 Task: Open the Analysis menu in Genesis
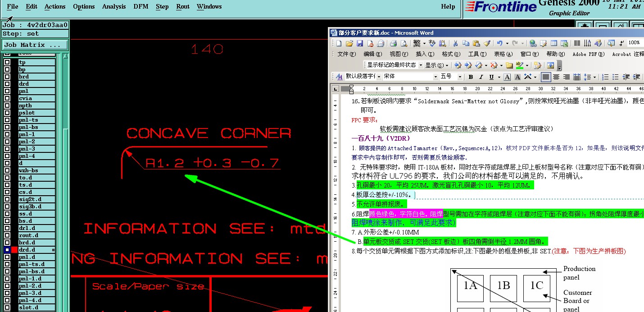pyautogui.click(x=114, y=6)
